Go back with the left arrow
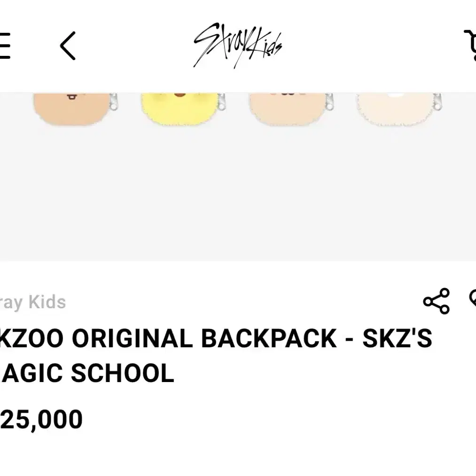476x476 pixels. [x=68, y=46]
